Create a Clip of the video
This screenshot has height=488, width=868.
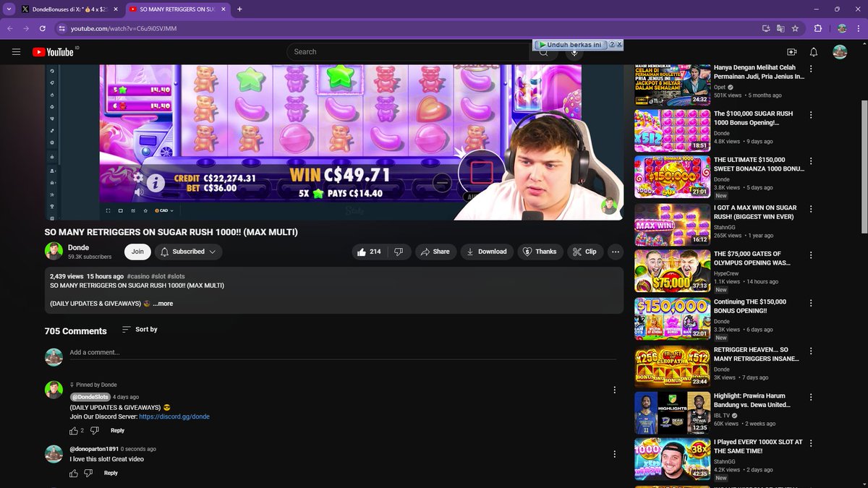tap(584, 252)
